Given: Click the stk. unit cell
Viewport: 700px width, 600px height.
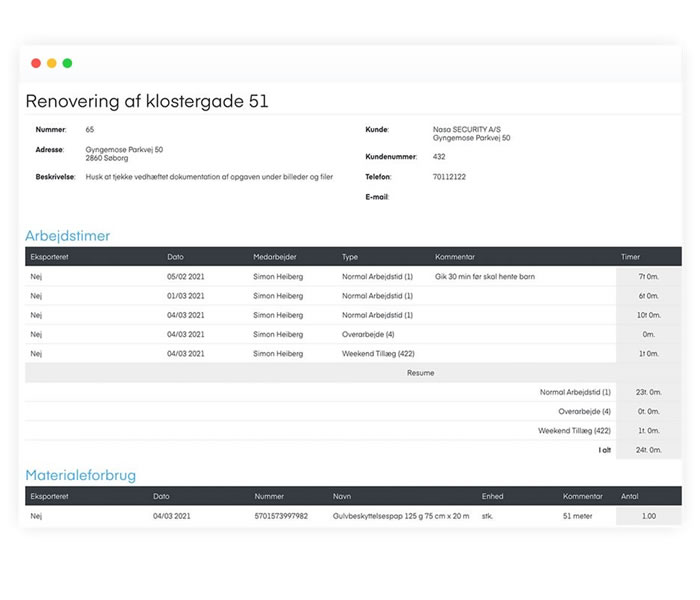Looking at the screenshot, I should coord(487,516).
